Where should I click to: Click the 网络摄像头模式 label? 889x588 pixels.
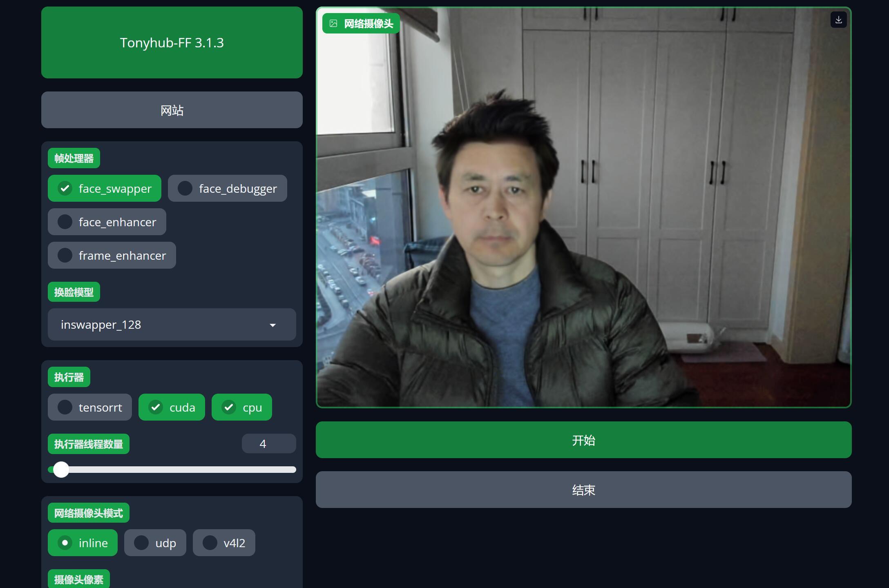89,513
